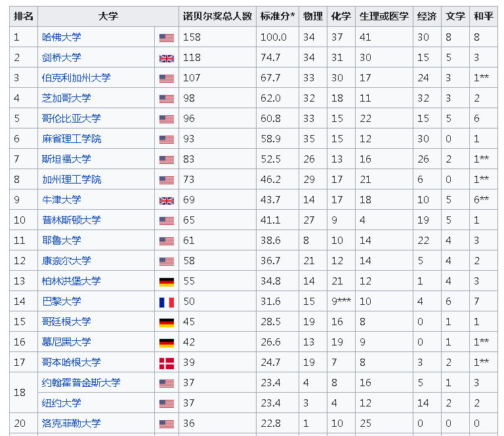The width and height of the screenshot is (504, 436).
Task: Click the US flag beside 伯克利加州大学
Action: pos(167,79)
